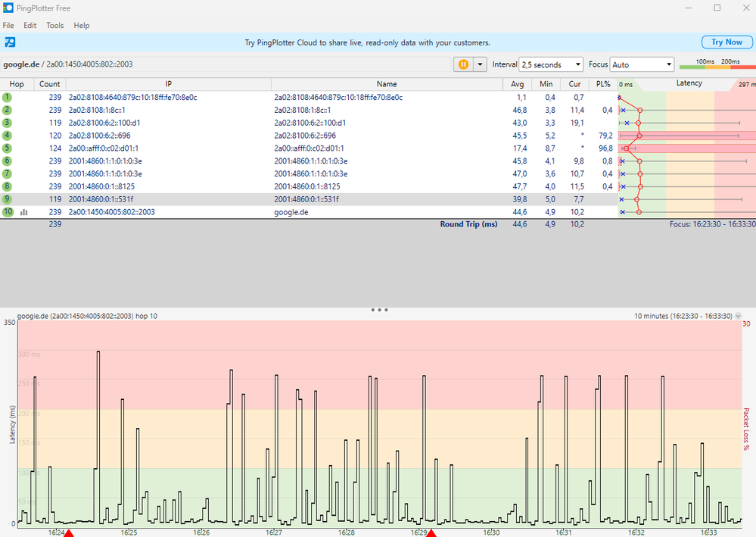Open the Tools menu
The image size is (756, 537).
(55, 25)
